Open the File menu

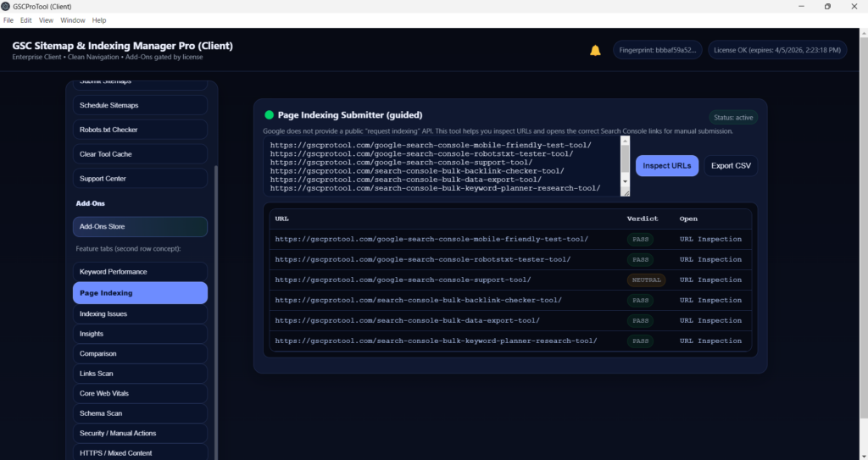tap(8, 19)
